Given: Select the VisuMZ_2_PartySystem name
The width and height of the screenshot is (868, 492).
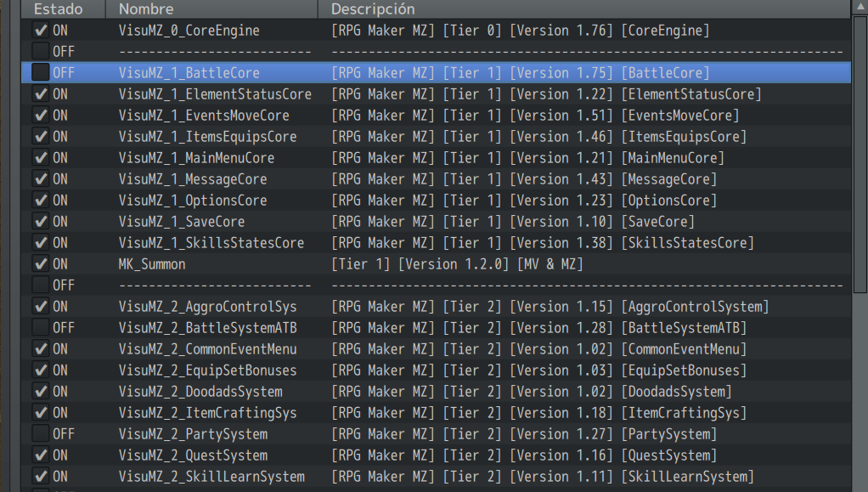Looking at the screenshot, I should point(193,434).
